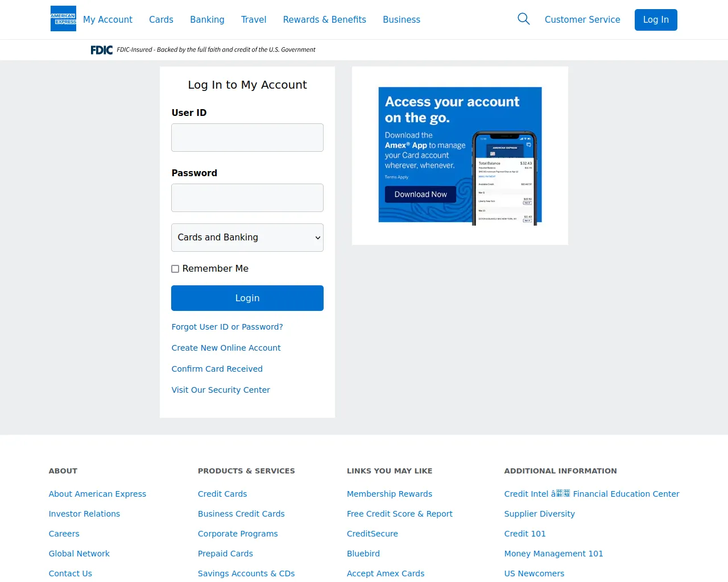Open the Banking menu
The width and height of the screenshot is (728, 582).
[207, 20]
